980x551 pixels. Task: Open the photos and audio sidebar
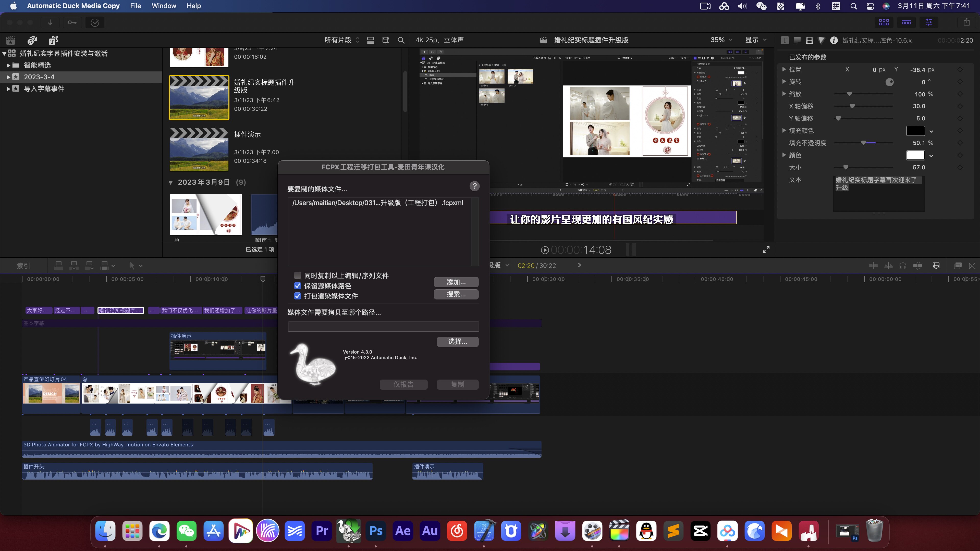pos(32,40)
